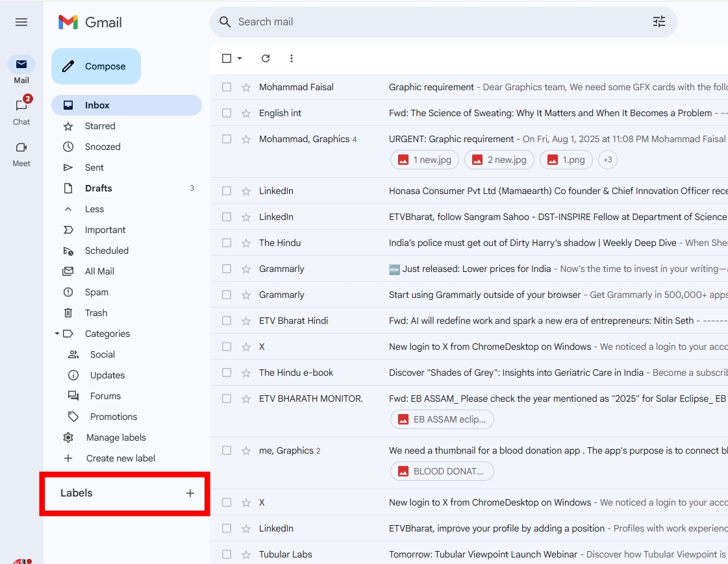The width and height of the screenshot is (728, 564).
Task: Click the Snoozed clock icon in sidebar
Action: (68, 146)
